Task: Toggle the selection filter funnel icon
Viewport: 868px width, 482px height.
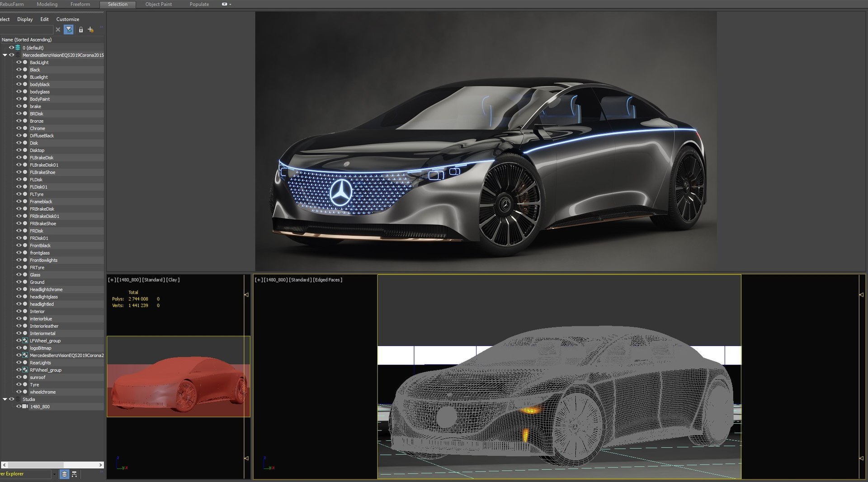Action: 69,30
